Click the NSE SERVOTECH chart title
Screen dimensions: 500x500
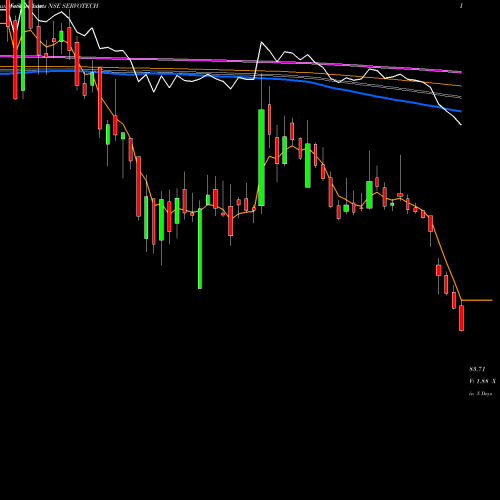point(73,6)
